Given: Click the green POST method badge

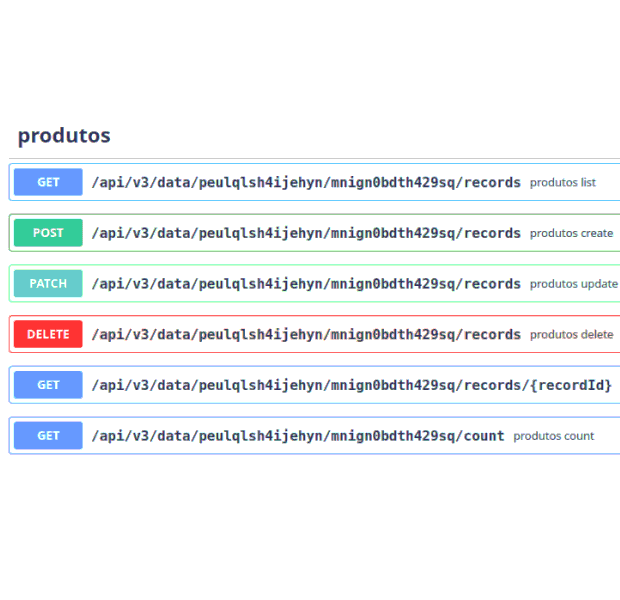Looking at the screenshot, I should coord(48,233).
